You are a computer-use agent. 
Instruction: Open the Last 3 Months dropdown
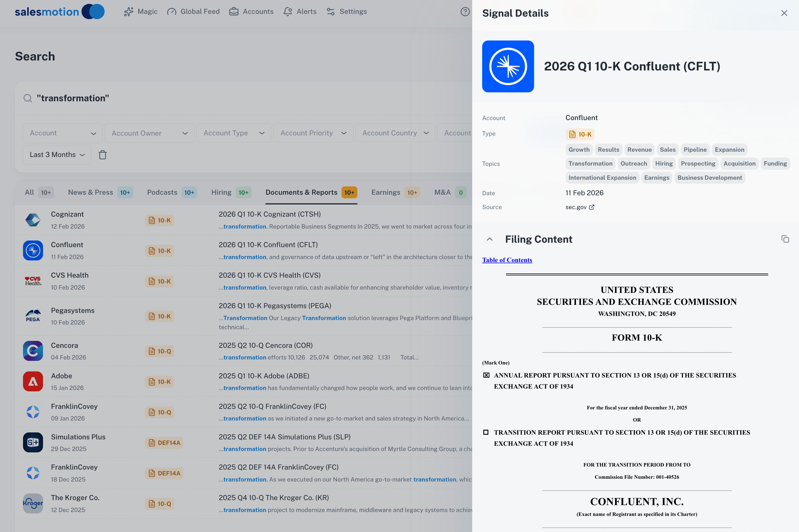click(x=57, y=155)
